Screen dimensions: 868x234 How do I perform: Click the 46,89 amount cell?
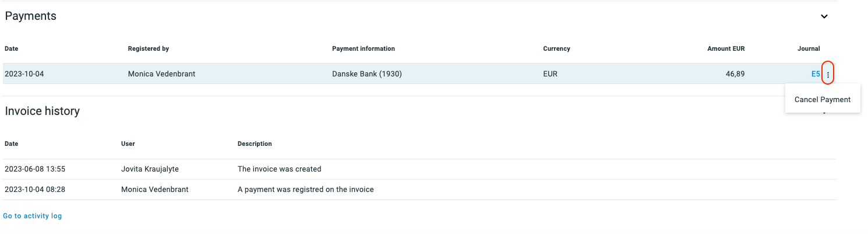coord(734,74)
